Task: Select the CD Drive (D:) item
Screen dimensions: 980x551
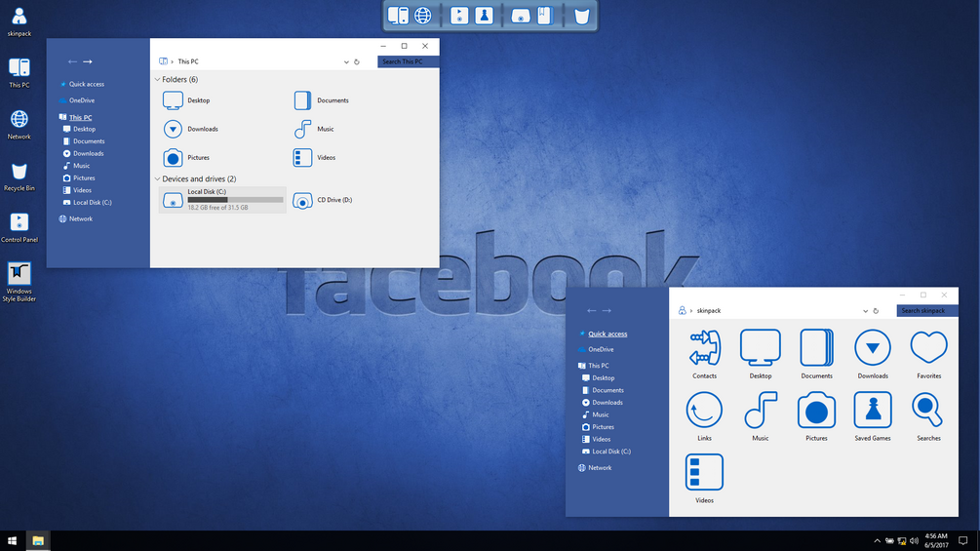Action: [323, 200]
